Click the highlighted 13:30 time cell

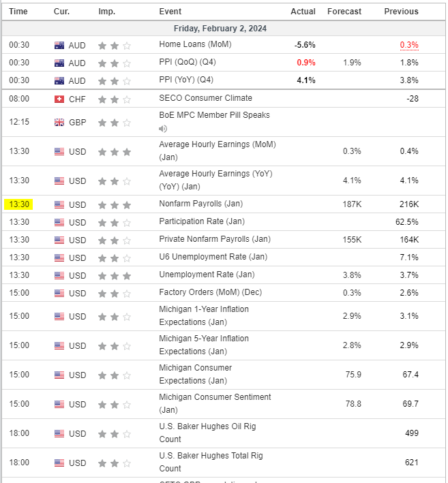click(x=18, y=204)
